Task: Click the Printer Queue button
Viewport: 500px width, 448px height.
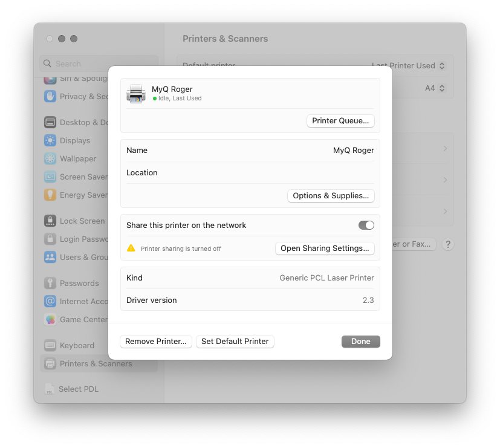Action: tap(340, 120)
